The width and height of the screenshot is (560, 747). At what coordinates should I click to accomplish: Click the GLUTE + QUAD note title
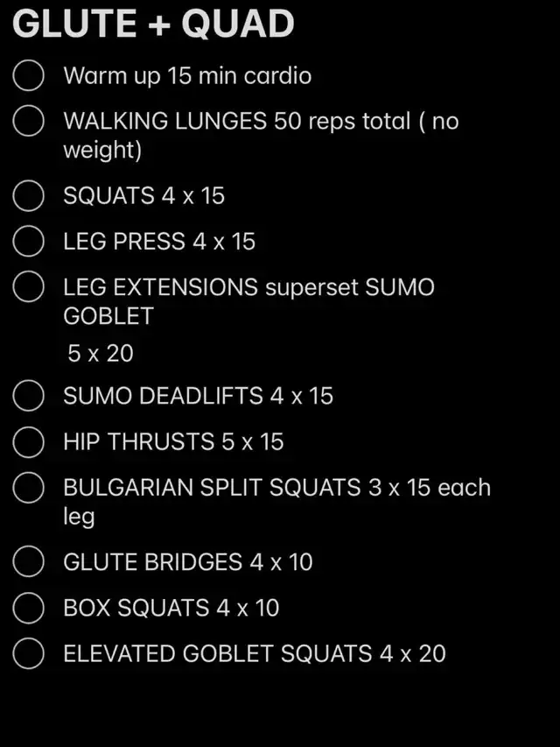pos(153,24)
